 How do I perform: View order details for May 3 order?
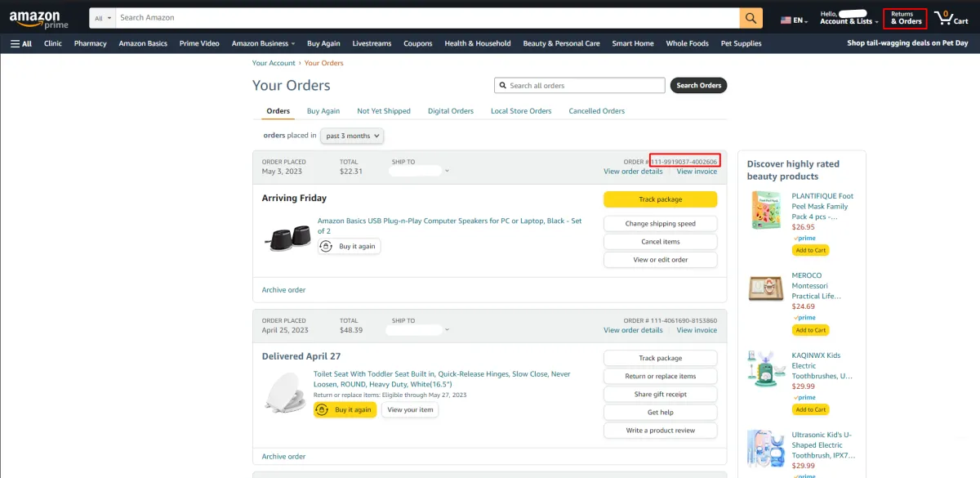(x=633, y=172)
